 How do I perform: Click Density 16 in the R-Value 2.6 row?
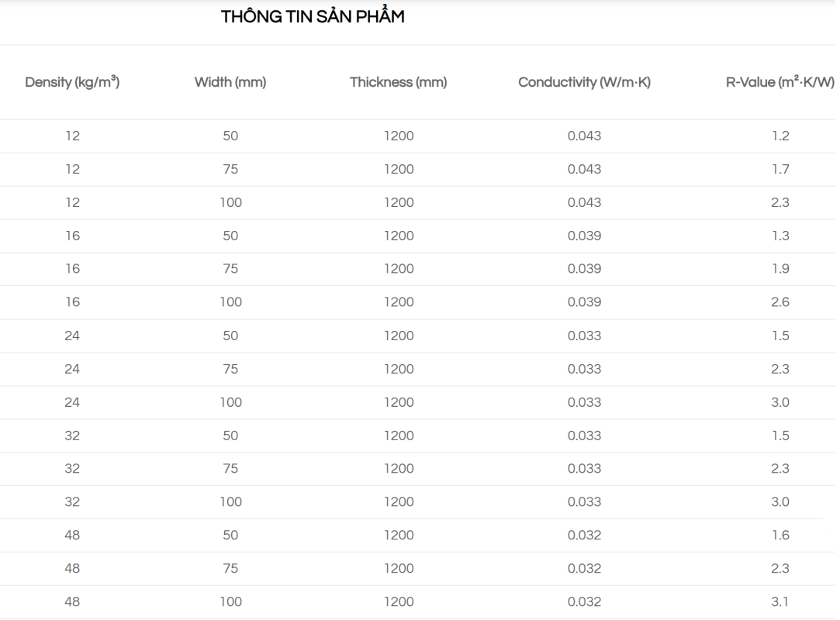point(72,302)
